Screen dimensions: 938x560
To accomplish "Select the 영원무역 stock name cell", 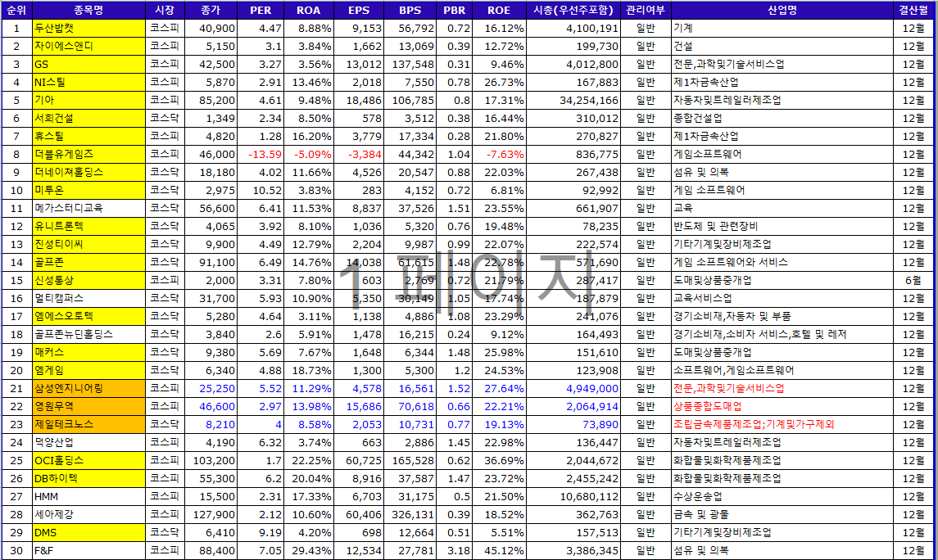I will [x=88, y=406].
